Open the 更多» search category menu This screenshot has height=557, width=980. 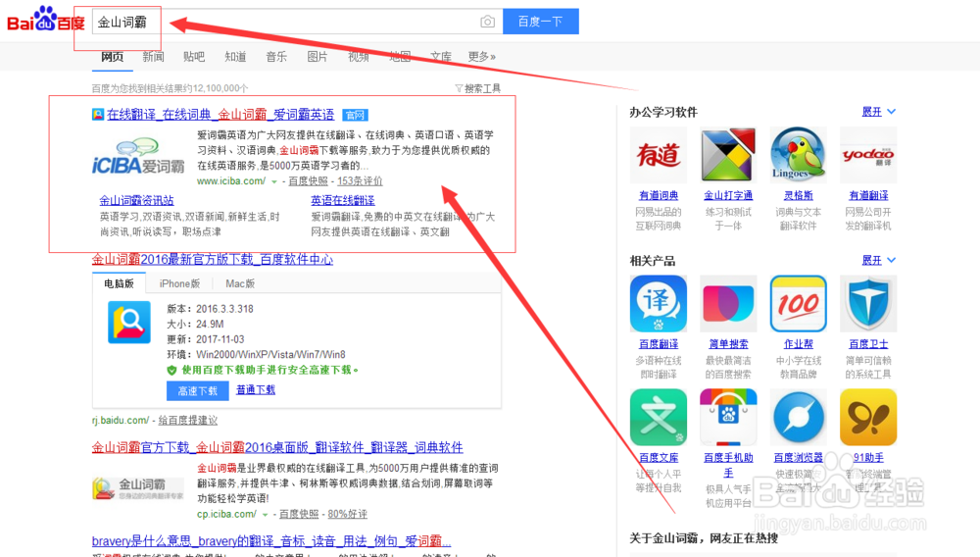click(482, 57)
